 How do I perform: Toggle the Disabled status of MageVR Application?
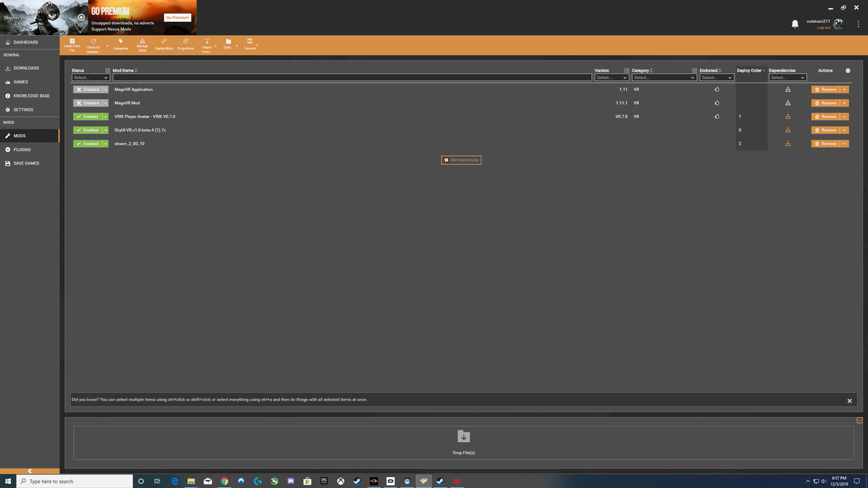pos(87,89)
